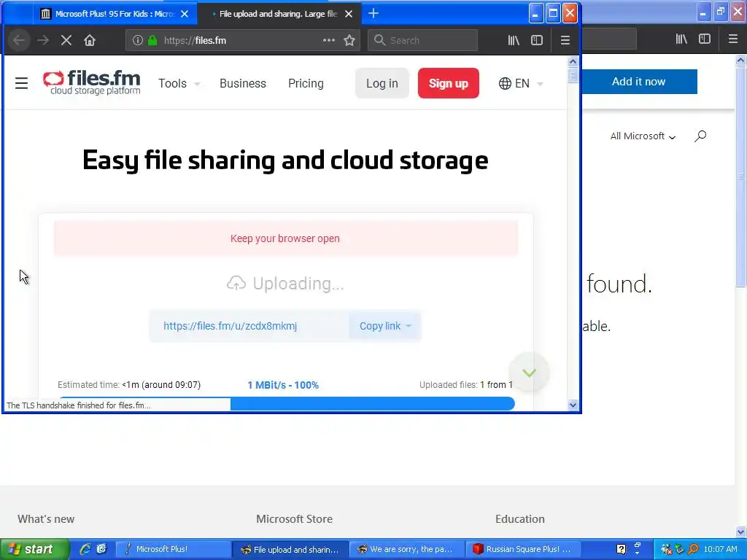Select the We are sorry taskbar button
Screen dimensions: 747x560
click(x=407, y=549)
